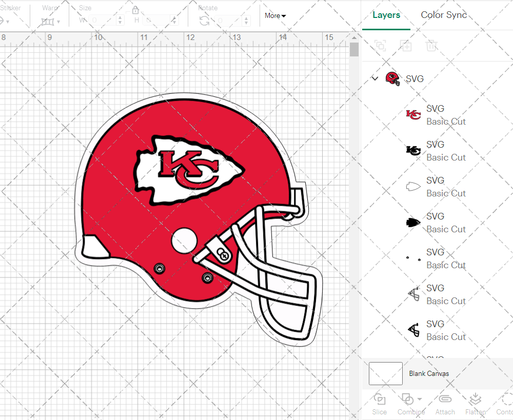Click the Rotate icon in toolbar
The height and width of the screenshot is (420, 513).
205,21
